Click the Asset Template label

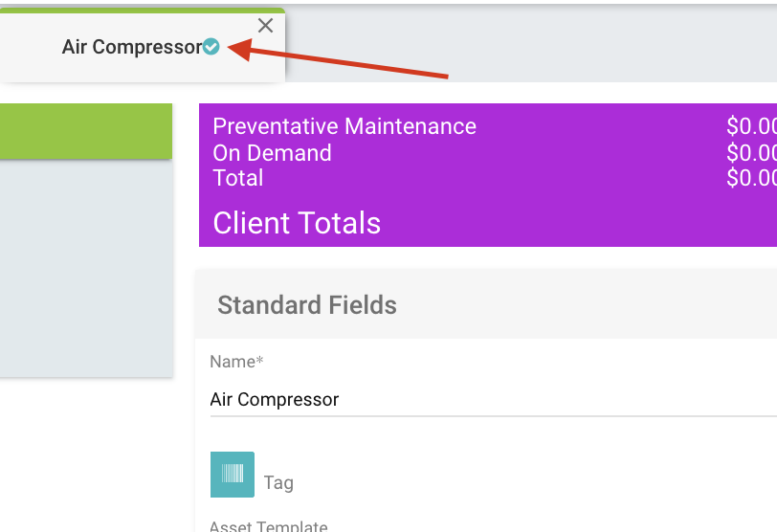pyautogui.click(x=269, y=526)
